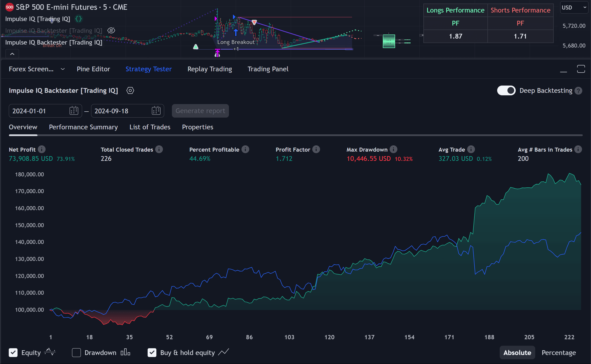This screenshot has height=364, width=591.
Task: Click the strategy title Impulse IQ Backtester
Action: pos(63,91)
